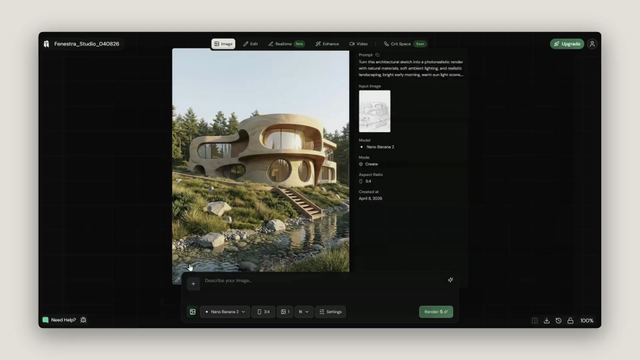
Task: Open the Video tab
Action: pyautogui.click(x=358, y=44)
